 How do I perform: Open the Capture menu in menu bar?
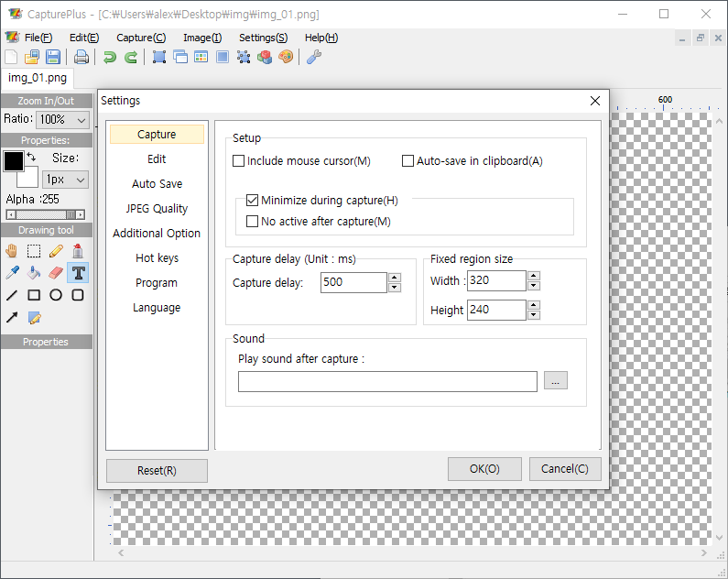tap(141, 38)
